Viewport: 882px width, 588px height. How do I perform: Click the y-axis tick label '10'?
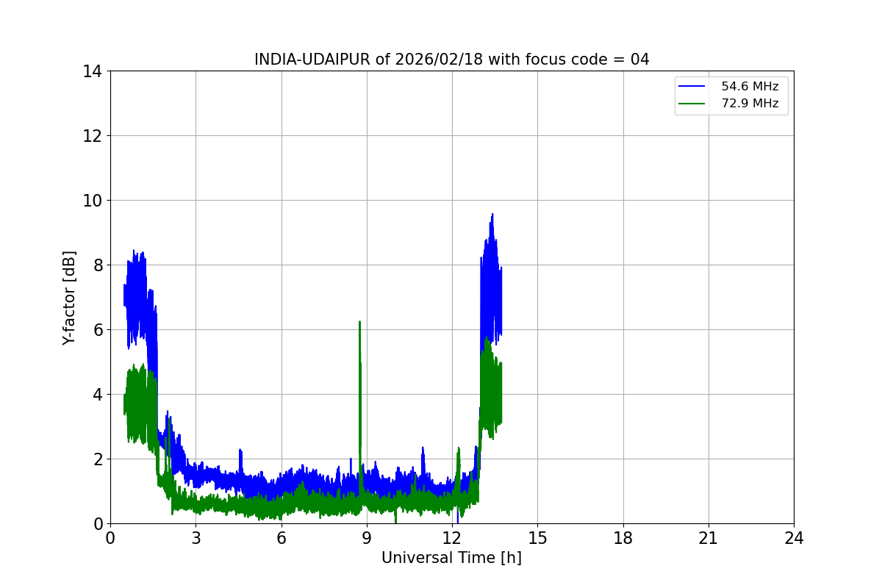[92, 201]
